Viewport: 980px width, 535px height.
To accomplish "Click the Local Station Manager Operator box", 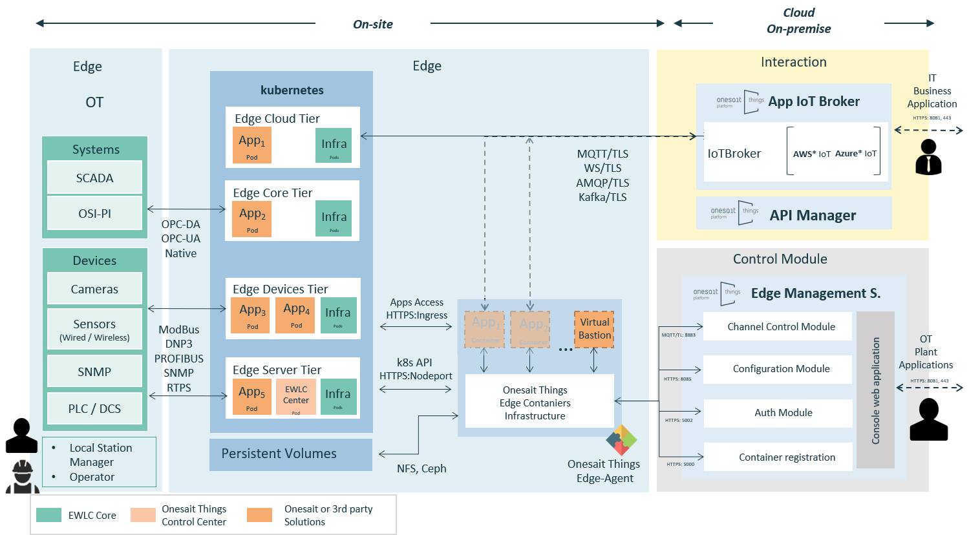I will click(x=99, y=462).
